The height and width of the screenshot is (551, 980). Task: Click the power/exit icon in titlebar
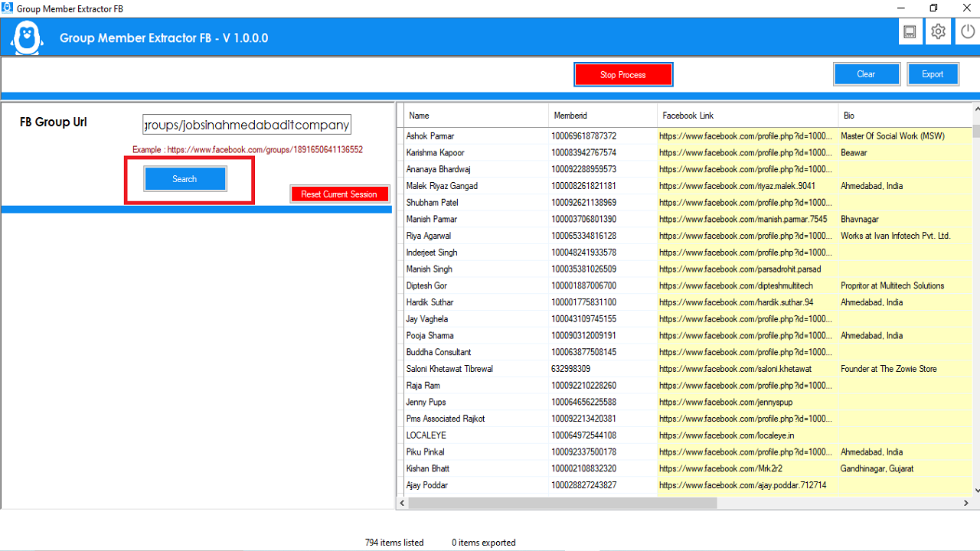[966, 31]
